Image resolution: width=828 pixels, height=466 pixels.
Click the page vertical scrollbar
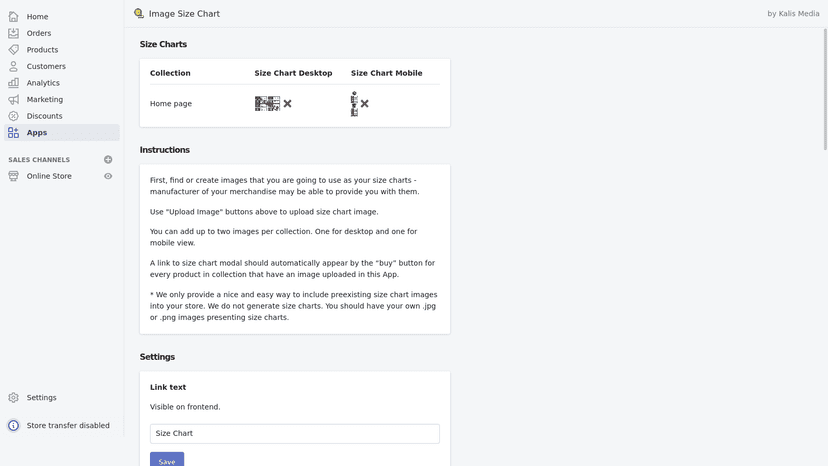point(825,90)
